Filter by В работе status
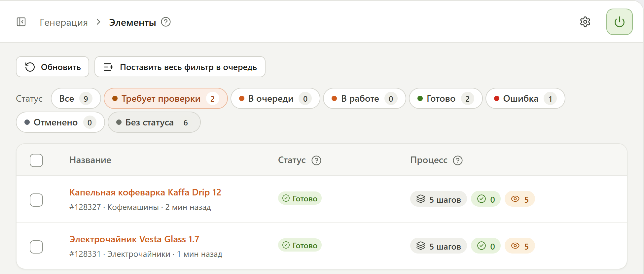644x274 pixels. coord(365,98)
